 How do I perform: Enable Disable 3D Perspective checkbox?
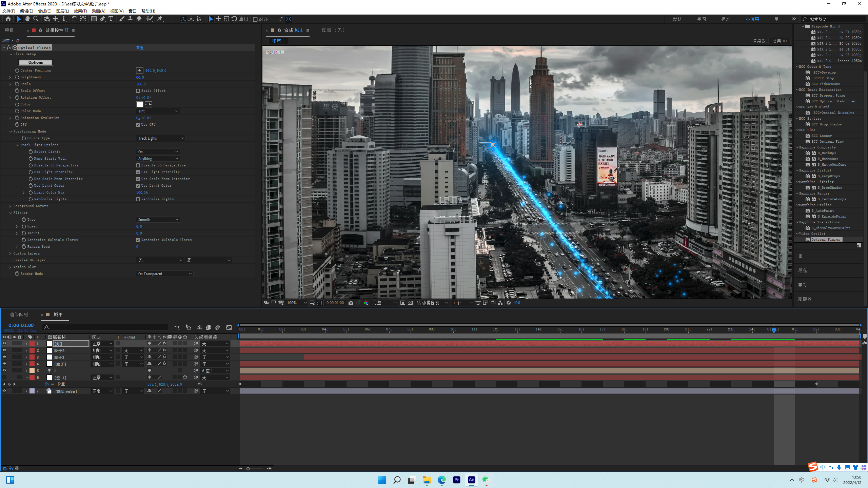click(138, 165)
